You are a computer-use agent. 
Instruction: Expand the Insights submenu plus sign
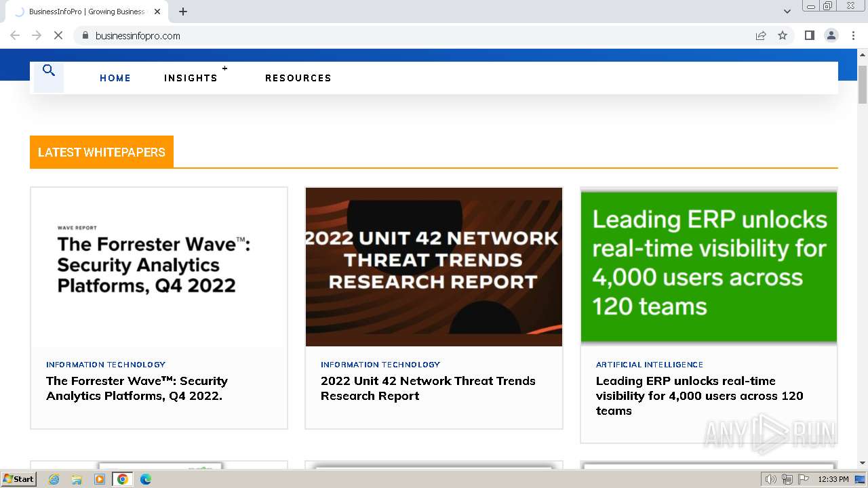(224, 68)
